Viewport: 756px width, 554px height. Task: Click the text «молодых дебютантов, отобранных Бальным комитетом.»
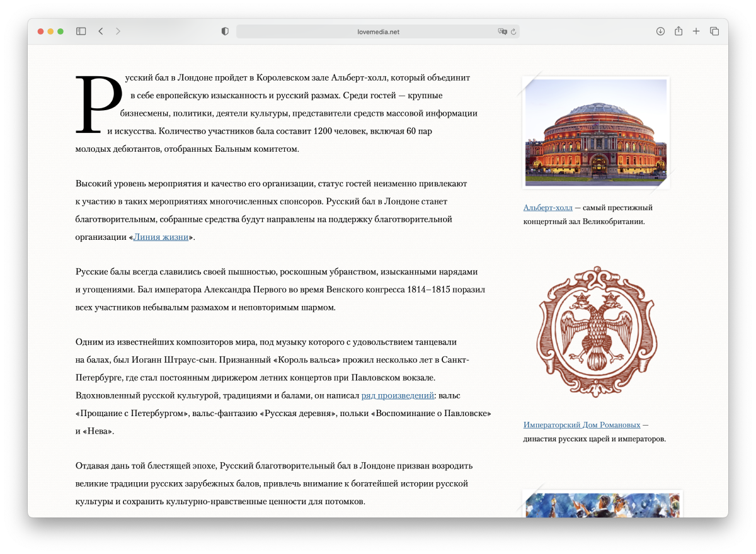(187, 149)
